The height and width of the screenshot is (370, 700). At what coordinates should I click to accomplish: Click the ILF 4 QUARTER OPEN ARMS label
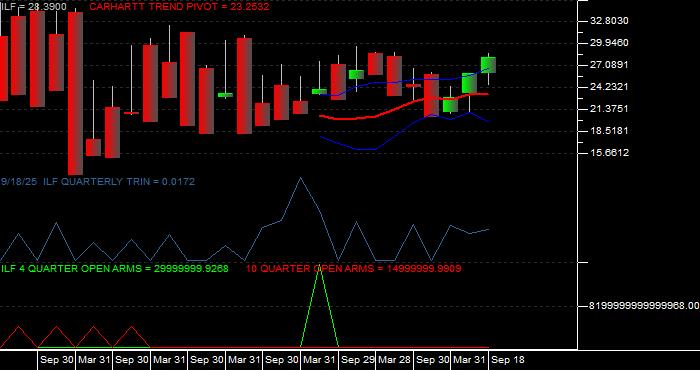[115, 269]
